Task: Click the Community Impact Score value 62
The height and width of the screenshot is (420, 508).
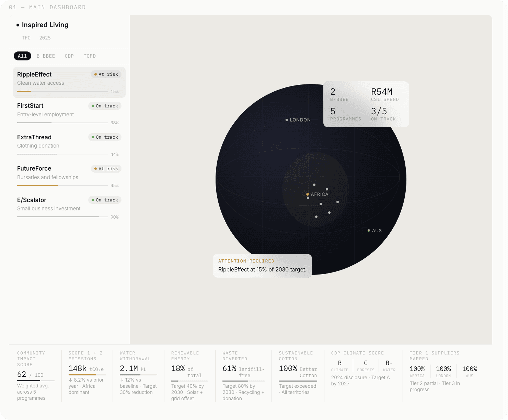Action: (22, 374)
